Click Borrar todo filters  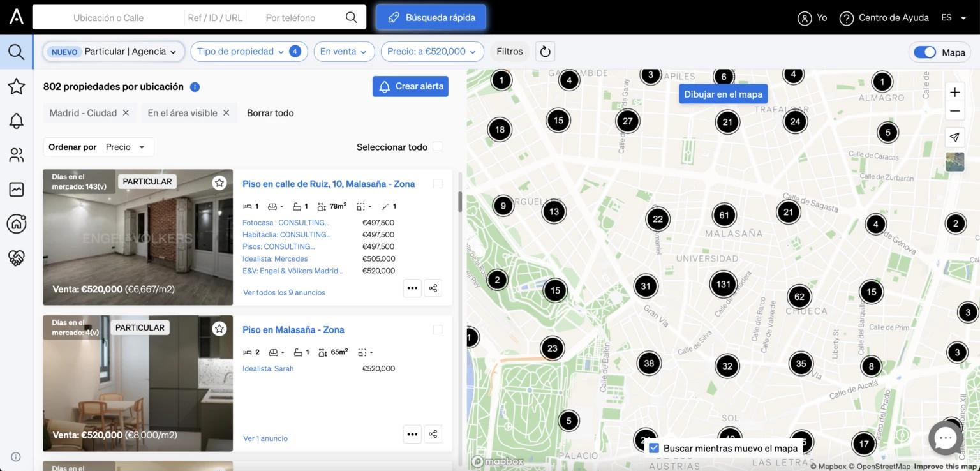point(271,113)
